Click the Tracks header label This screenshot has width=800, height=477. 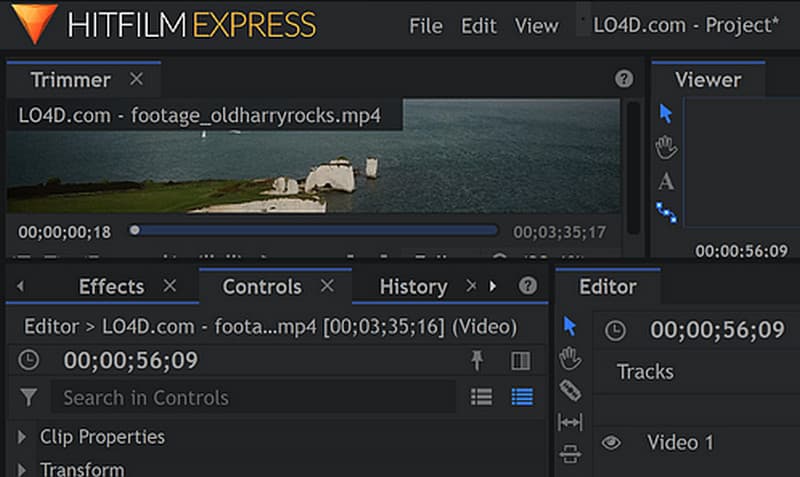pyautogui.click(x=645, y=372)
